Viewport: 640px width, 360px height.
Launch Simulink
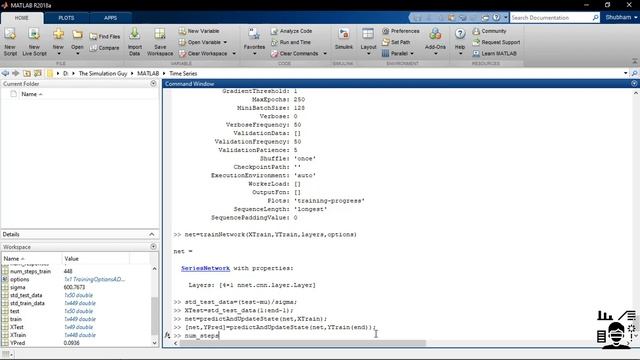click(344, 40)
